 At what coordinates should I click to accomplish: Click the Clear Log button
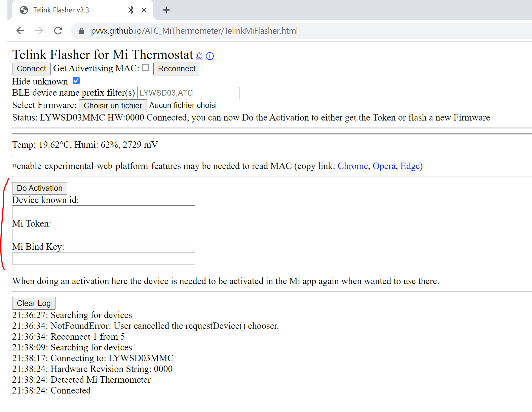34,303
